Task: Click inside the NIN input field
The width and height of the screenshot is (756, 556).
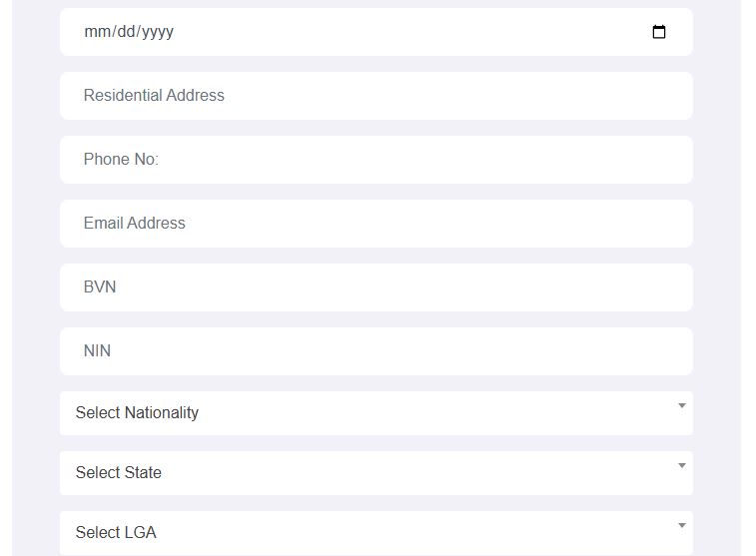Action: pos(377,350)
